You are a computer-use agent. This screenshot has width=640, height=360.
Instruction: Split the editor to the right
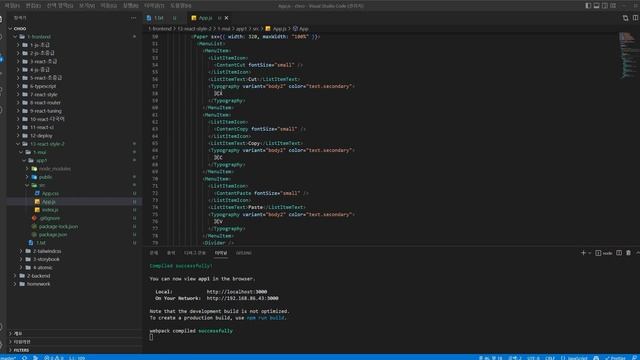(635, 18)
